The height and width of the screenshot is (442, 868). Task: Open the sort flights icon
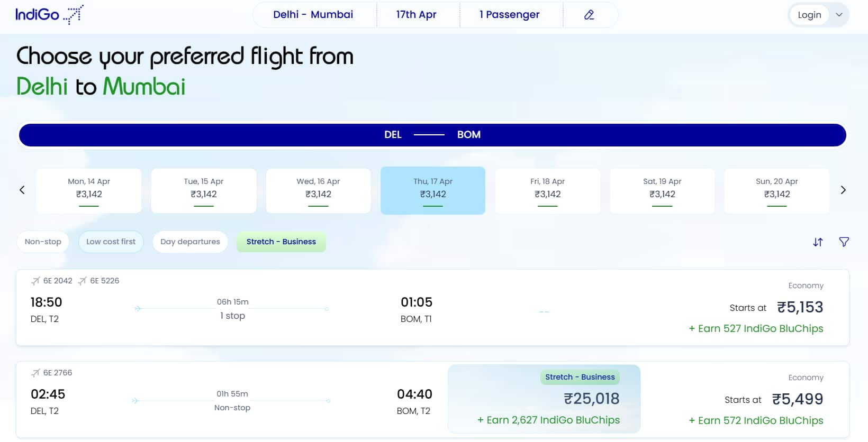(818, 242)
